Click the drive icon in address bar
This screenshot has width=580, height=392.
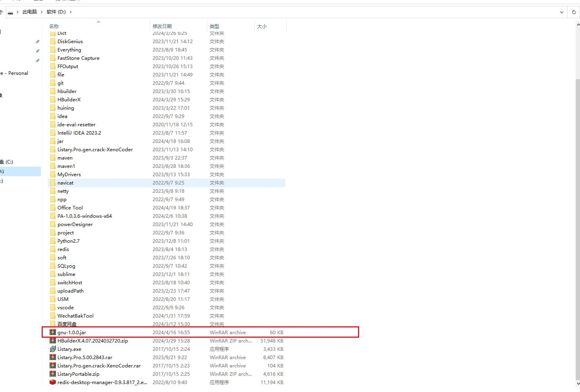[x=10, y=12]
